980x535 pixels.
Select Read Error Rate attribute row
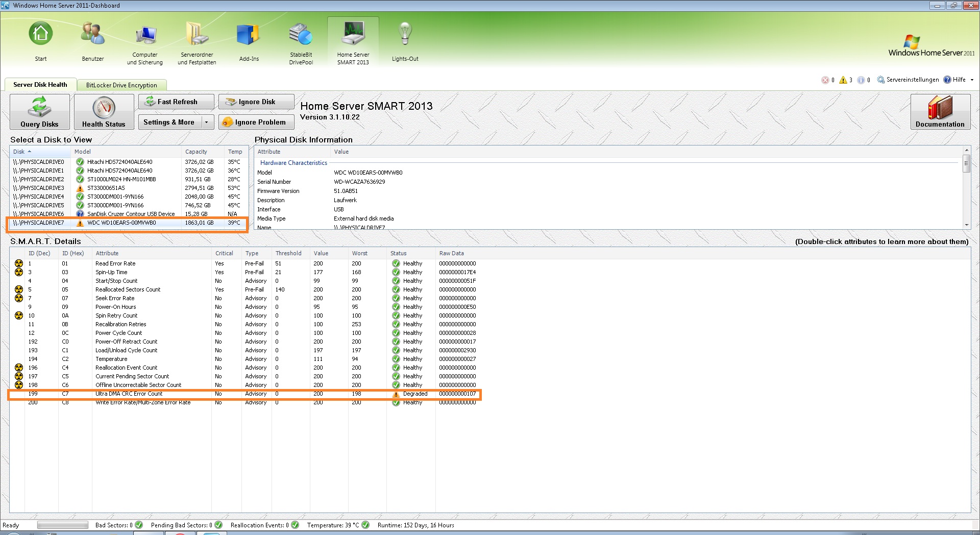tap(245, 263)
